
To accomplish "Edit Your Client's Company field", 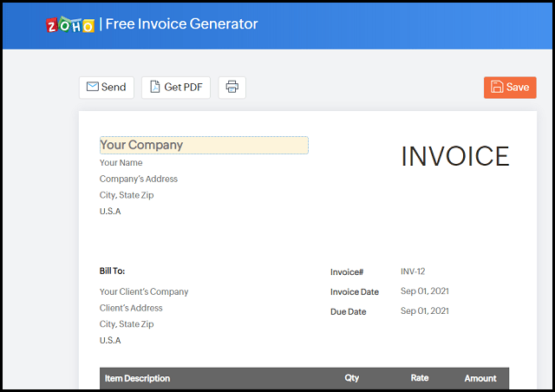I will click(144, 291).
